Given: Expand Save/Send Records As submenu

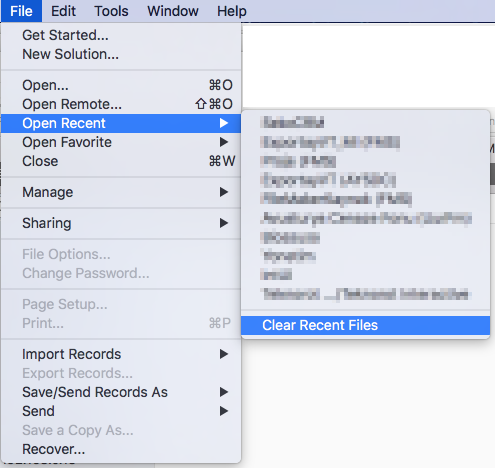Looking at the screenshot, I should (x=121, y=392).
